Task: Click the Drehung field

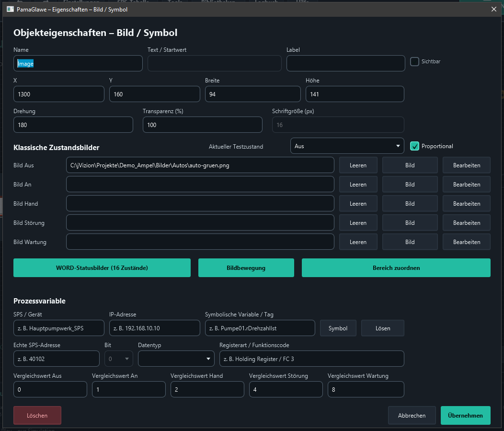Action: tap(73, 125)
